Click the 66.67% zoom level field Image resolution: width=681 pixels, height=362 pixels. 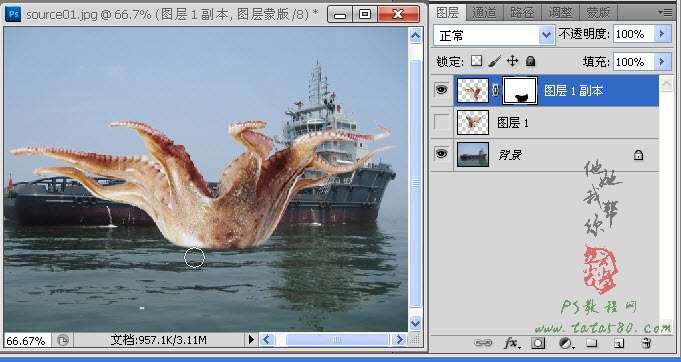pos(26,340)
